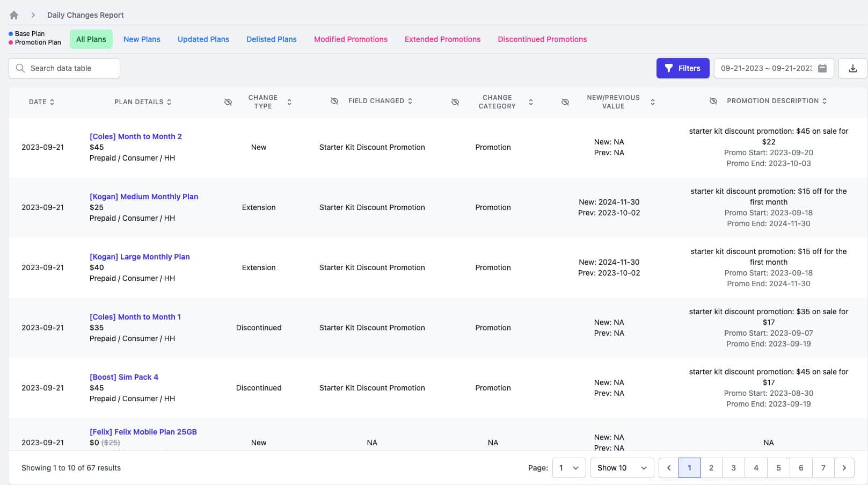
Task: Open the [Kogan] Medium Monthly Plan link
Action: click(144, 197)
